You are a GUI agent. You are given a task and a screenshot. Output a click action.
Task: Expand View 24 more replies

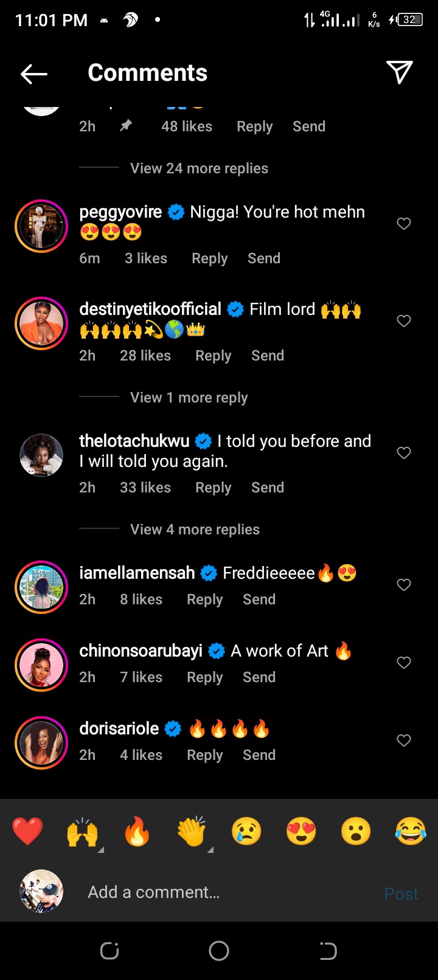click(x=199, y=168)
